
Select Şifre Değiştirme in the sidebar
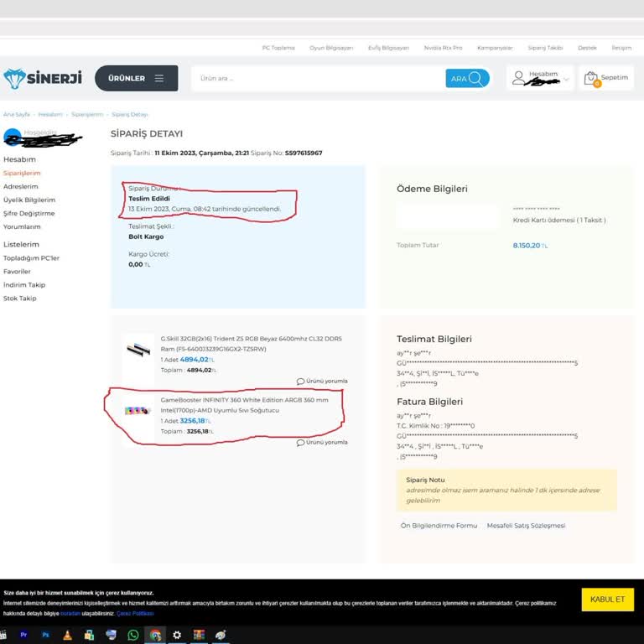coord(29,213)
